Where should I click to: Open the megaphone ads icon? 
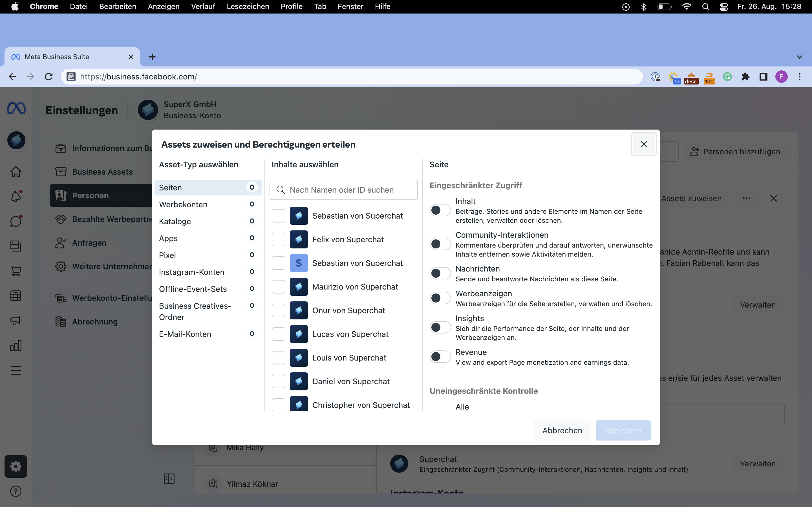coord(16,321)
